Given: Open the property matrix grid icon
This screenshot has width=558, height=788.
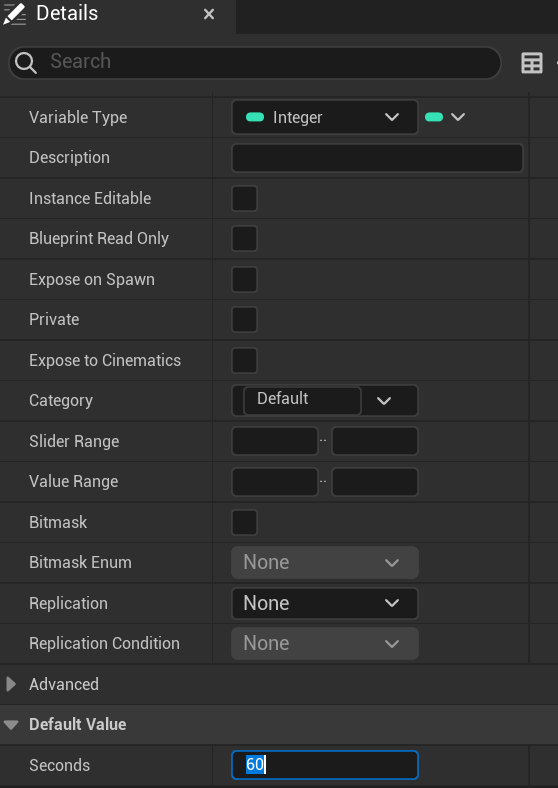Looking at the screenshot, I should point(532,63).
